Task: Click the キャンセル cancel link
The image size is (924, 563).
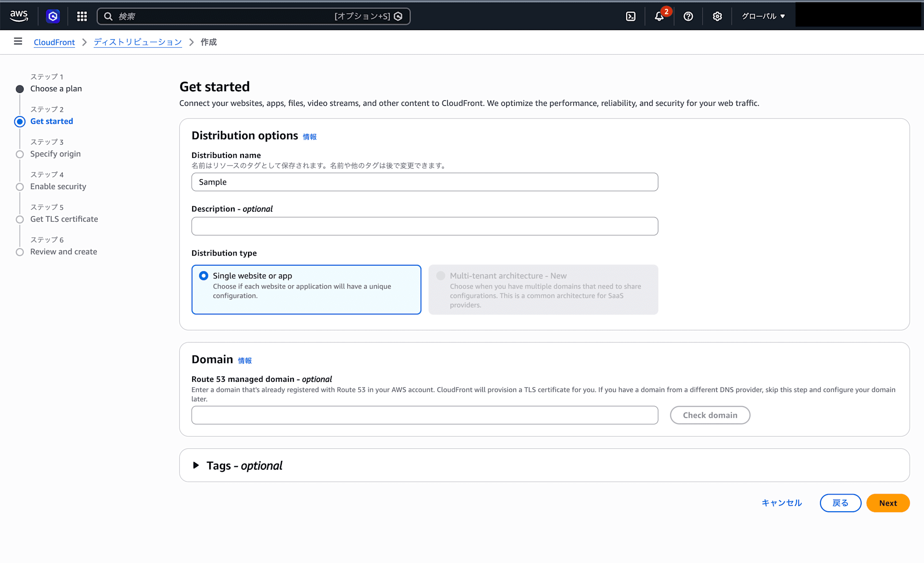Action: click(782, 503)
